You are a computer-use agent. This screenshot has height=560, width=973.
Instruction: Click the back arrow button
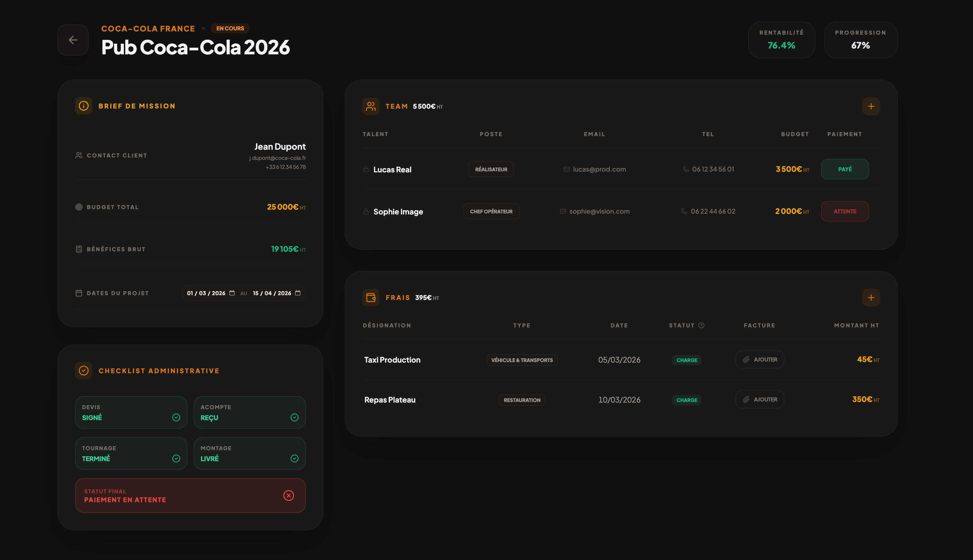pos(73,40)
